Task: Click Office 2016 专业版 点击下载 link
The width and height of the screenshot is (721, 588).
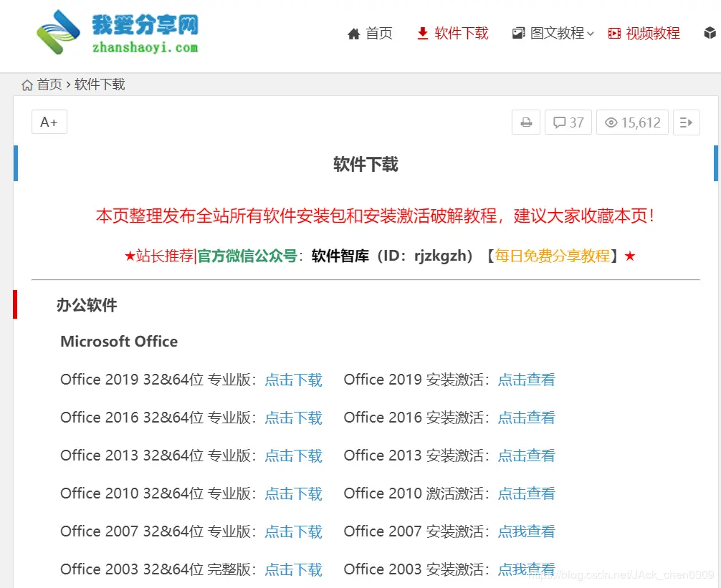Action: (293, 418)
